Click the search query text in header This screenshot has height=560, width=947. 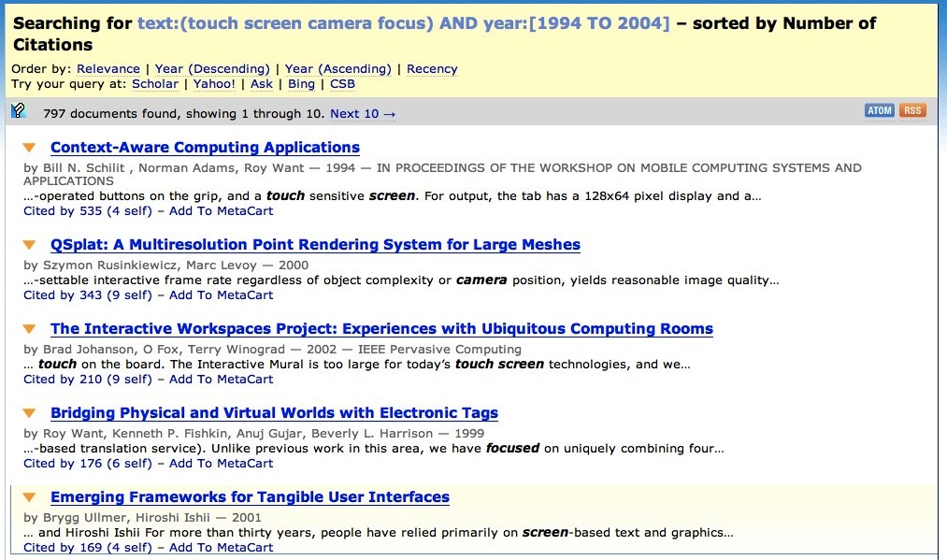404,23
